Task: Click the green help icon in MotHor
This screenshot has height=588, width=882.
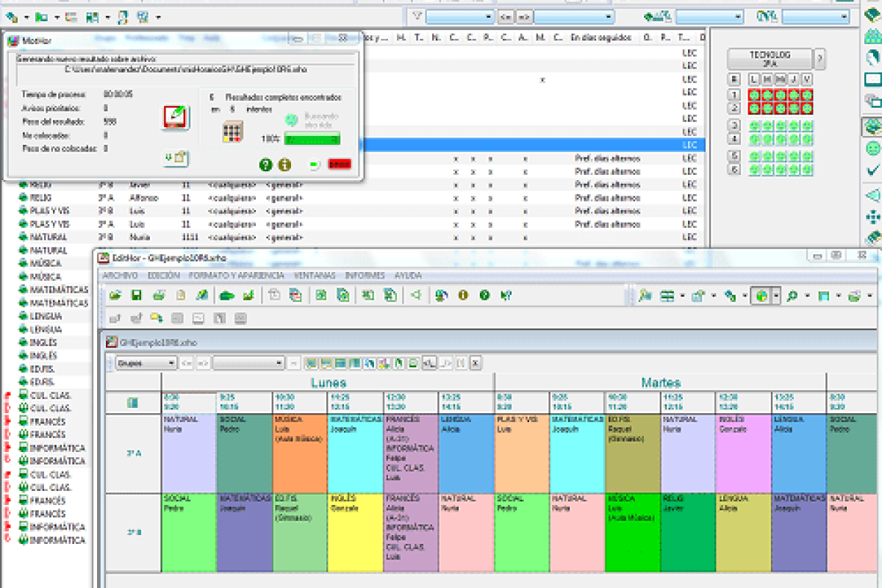Action: (266, 165)
